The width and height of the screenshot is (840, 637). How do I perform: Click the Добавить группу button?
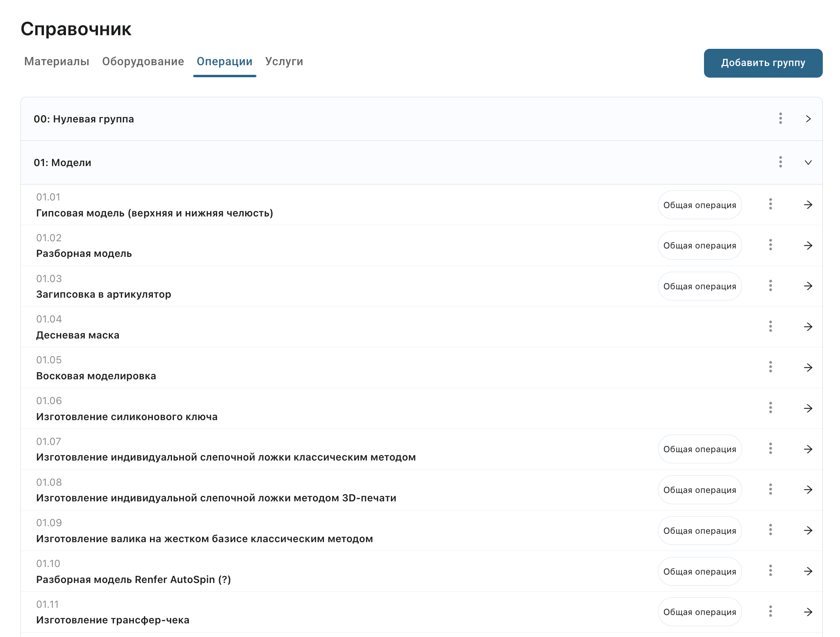(763, 63)
